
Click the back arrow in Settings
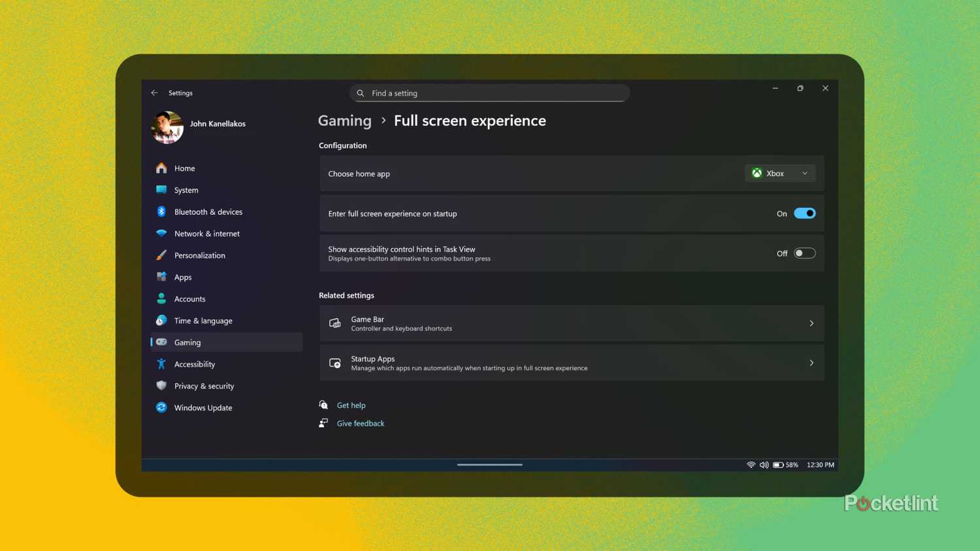tap(154, 93)
